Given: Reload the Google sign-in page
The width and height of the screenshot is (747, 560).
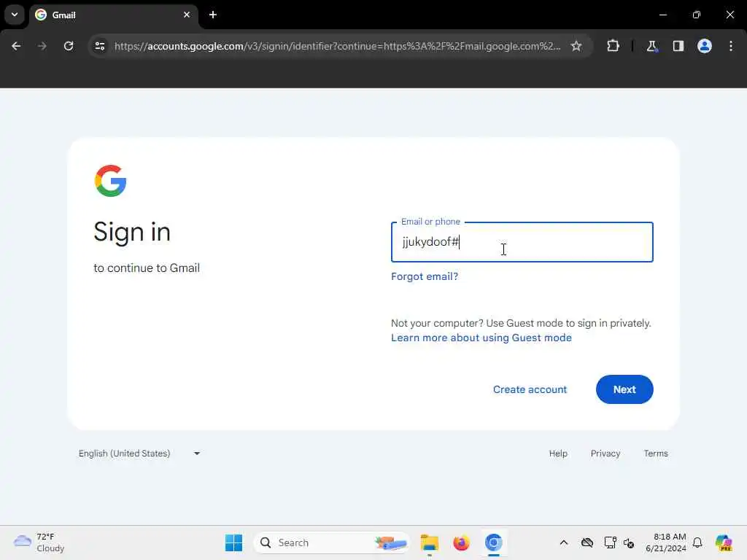Looking at the screenshot, I should click(69, 46).
